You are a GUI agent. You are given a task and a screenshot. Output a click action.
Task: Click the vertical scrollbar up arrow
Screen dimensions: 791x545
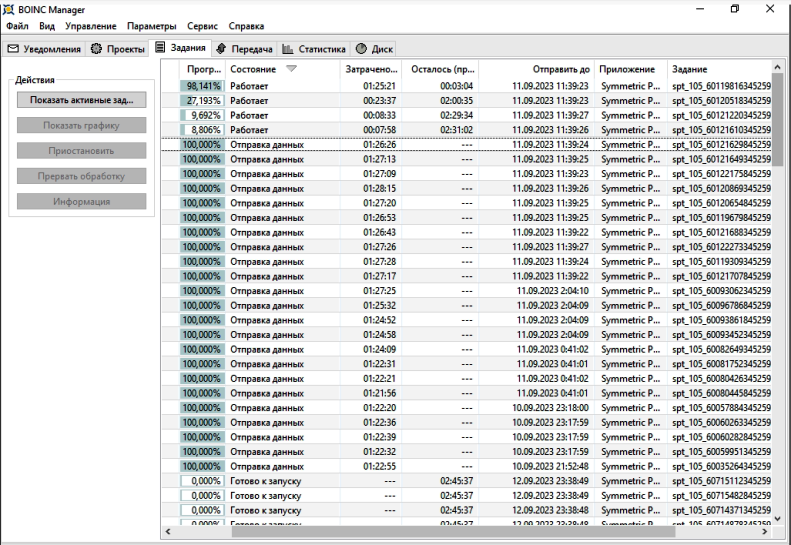coord(777,67)
